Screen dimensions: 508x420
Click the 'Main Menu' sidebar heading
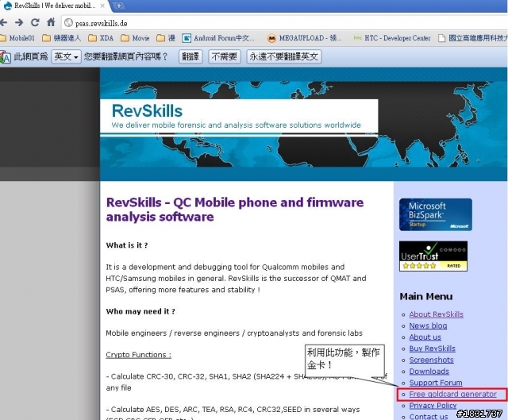pyautogui.click(x=426, y=296)
